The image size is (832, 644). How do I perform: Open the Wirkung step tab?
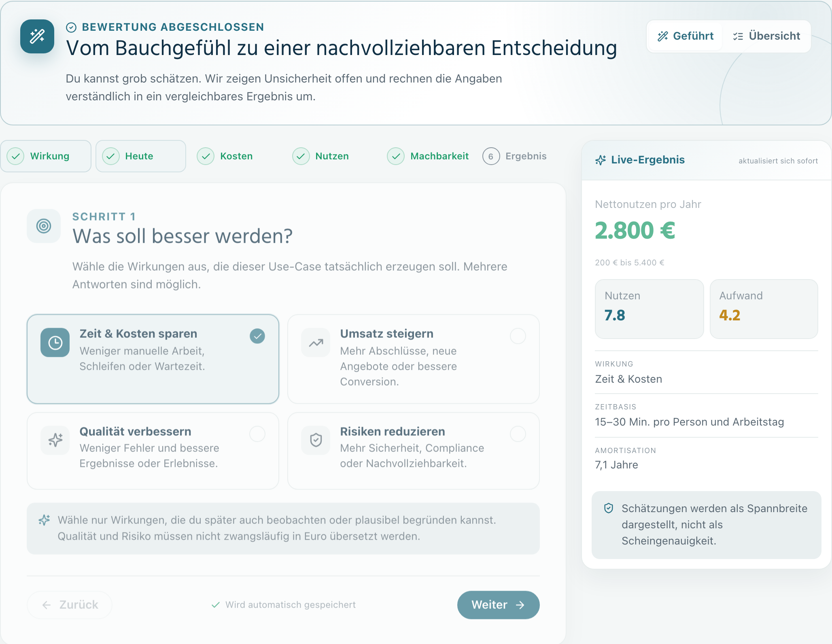[x=46, y=156]
